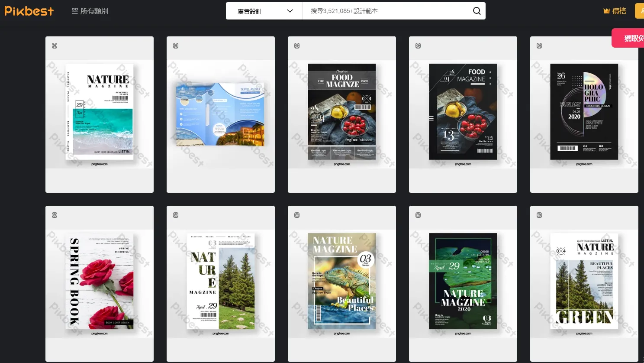Open the 廣告設計 category dropdown
Image resolution: width=644 pixels, height=363 pixels.
(264, 11)
